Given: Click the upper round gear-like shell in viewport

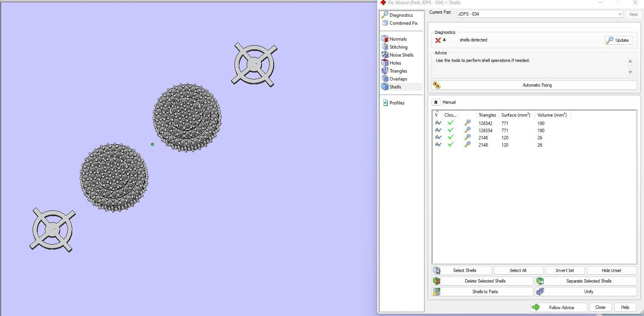Looking at the screenshot, I should (187, 117).
